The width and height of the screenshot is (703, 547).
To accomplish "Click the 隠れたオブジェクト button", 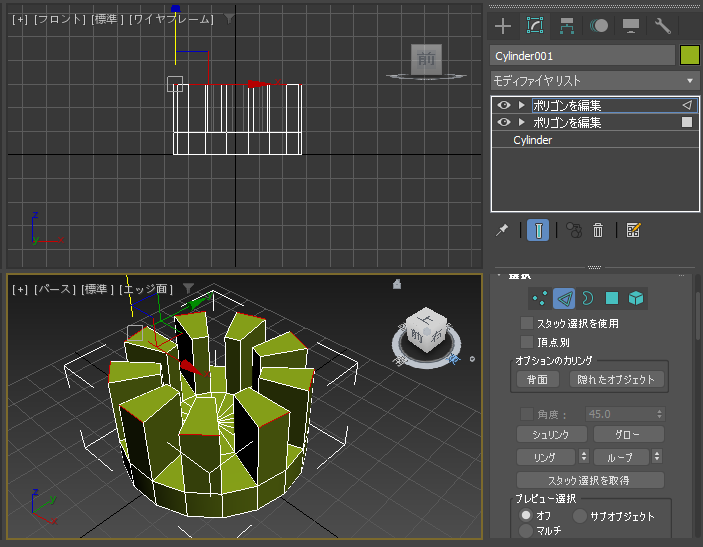I will click(616, 379).
